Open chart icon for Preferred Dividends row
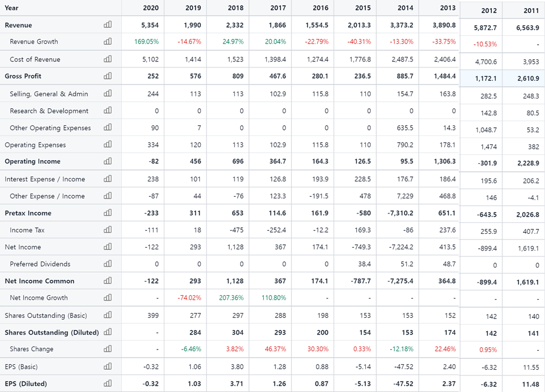The width and height of the screenshot is (545, 392). 108,264
